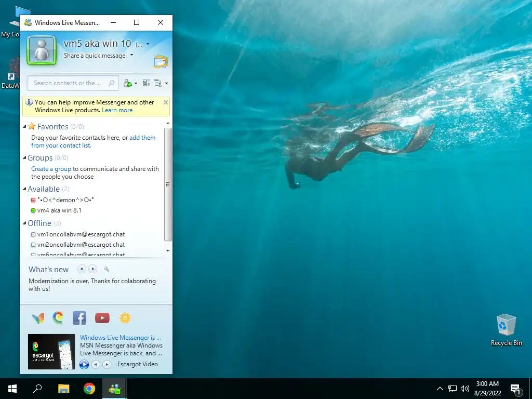Show hidden system tray icons
The image size is (532, 399).
click(440, 389)
